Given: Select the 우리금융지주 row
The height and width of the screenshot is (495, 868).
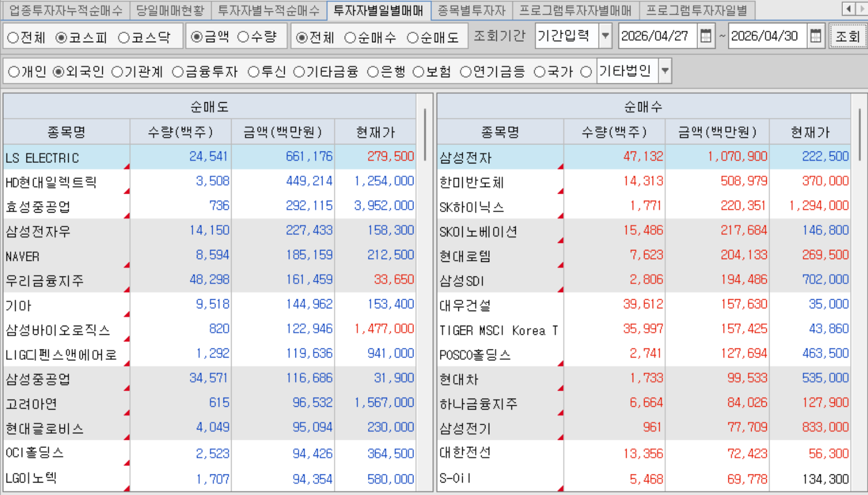Looking at the screenshot, I should [209, 280].
